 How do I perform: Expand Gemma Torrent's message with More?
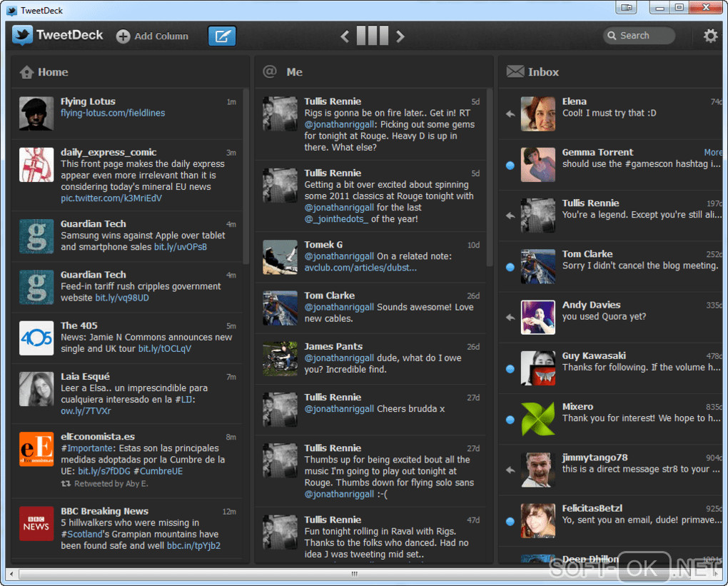tap(713, 152)
